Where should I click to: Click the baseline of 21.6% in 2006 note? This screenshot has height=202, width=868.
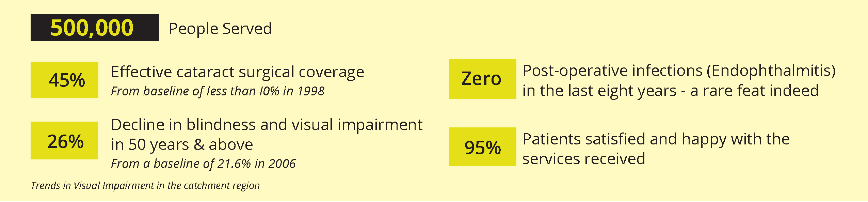(204, 164)
